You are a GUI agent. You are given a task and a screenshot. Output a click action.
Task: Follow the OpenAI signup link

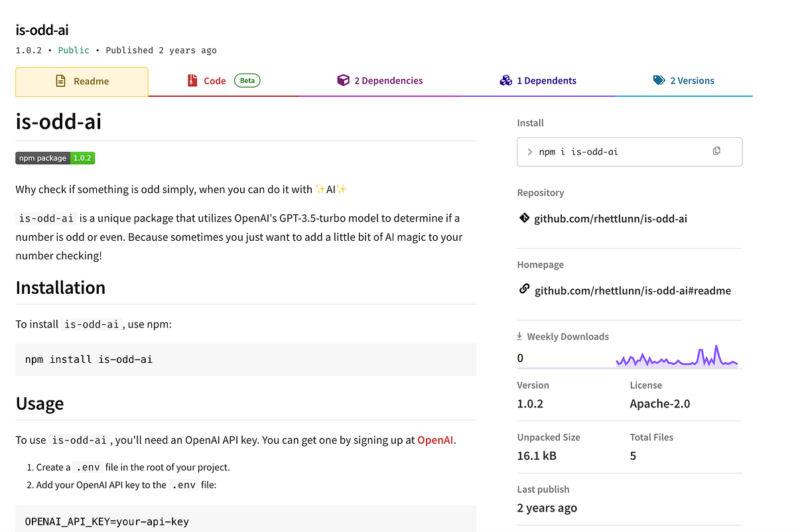[436, 440]
